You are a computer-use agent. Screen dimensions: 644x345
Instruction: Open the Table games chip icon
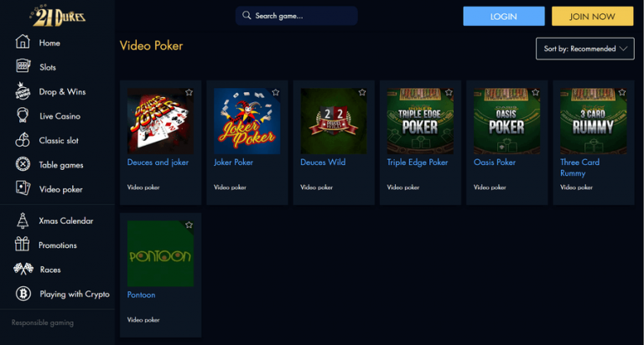pos(23,164)
